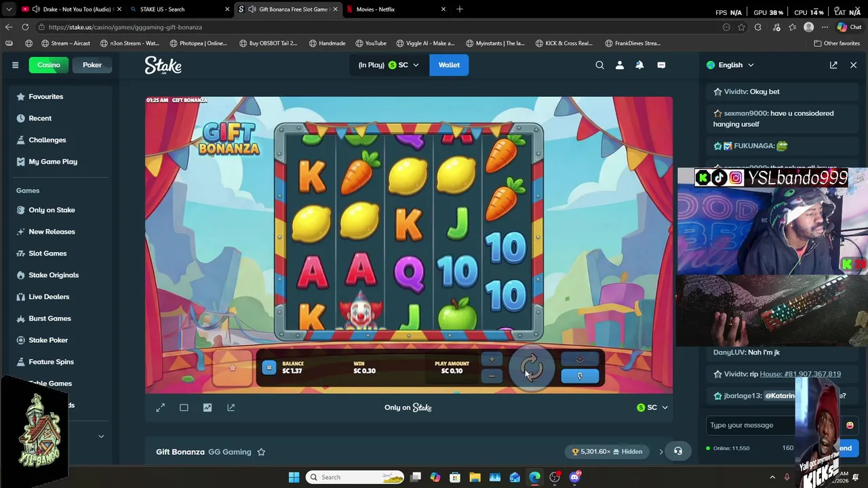868x488 pixels.
Task: Open the search magnifier in Stake header
Action: (599, 65)
